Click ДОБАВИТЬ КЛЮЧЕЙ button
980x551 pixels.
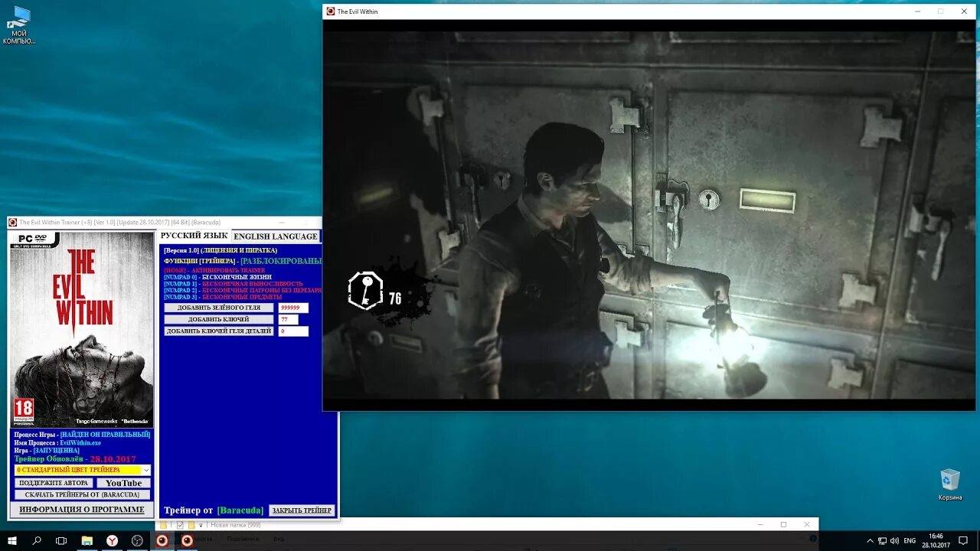click(218, 319)
